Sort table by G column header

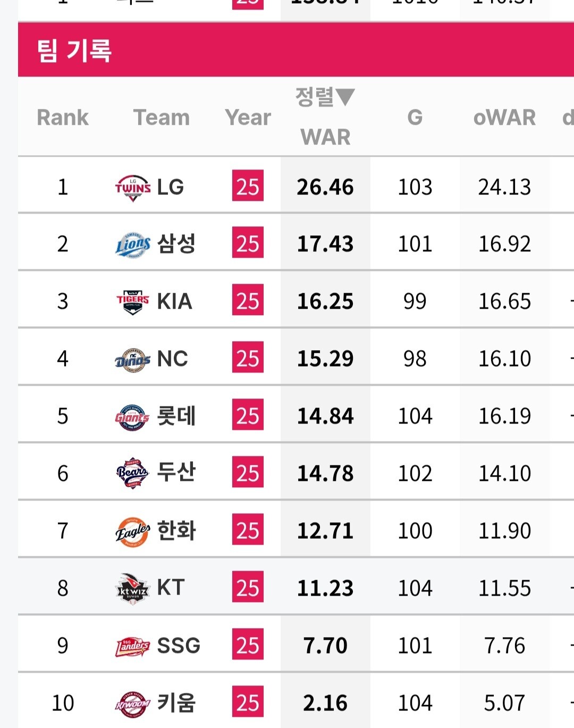coord(415,117)
